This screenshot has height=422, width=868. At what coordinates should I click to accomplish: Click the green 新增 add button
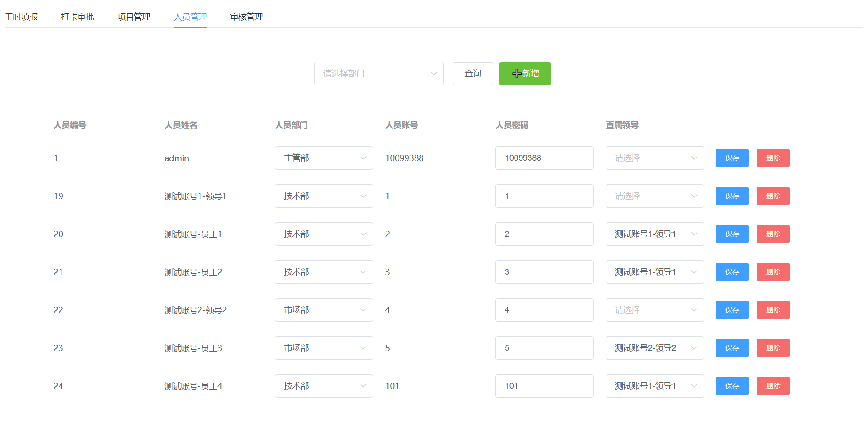(x=525, y=74)
